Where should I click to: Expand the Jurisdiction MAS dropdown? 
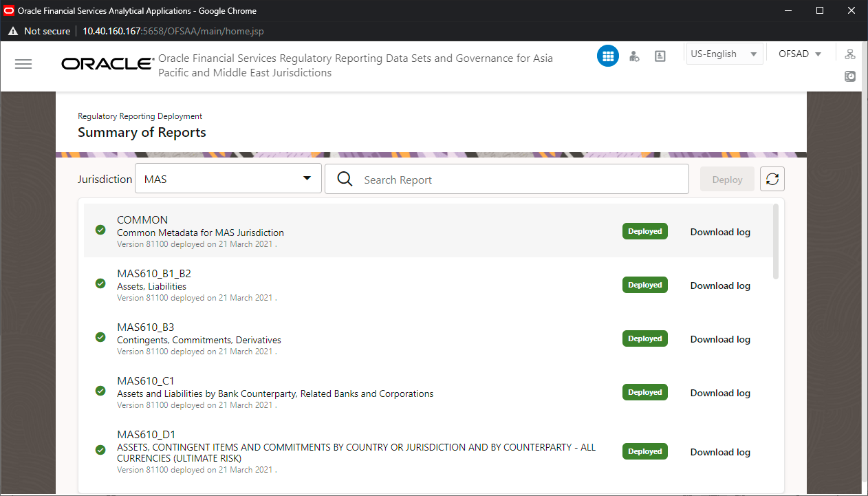(228, 179)
